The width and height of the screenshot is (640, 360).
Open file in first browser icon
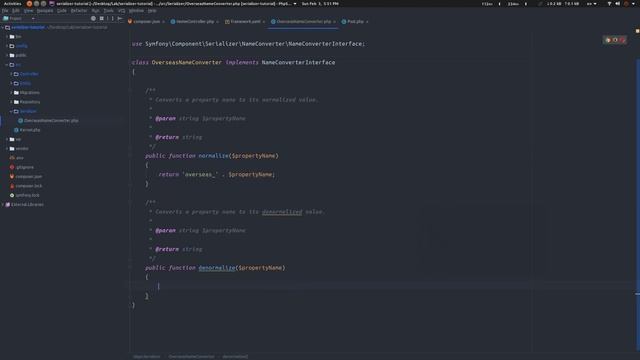[608, 40]
